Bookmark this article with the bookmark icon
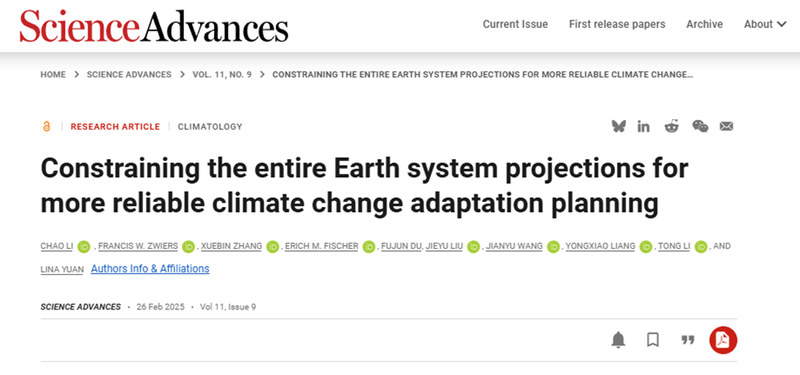The width and height of the screenshot is (800, 375). tap(653, 340)
